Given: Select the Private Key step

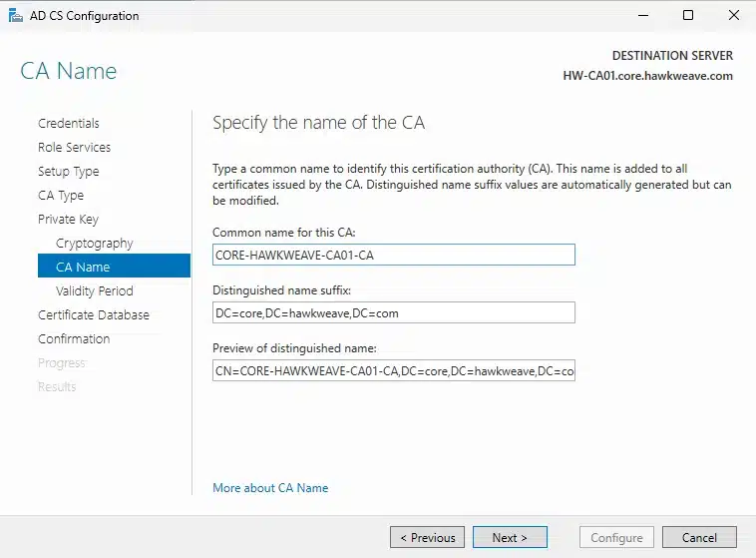Looking at the screenshot, I should pos(68,220).
